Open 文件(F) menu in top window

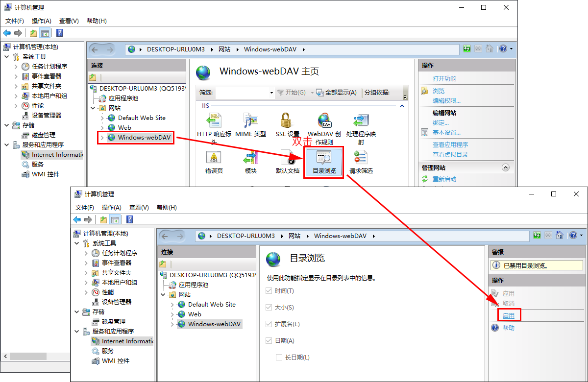[x=15, y=21]
